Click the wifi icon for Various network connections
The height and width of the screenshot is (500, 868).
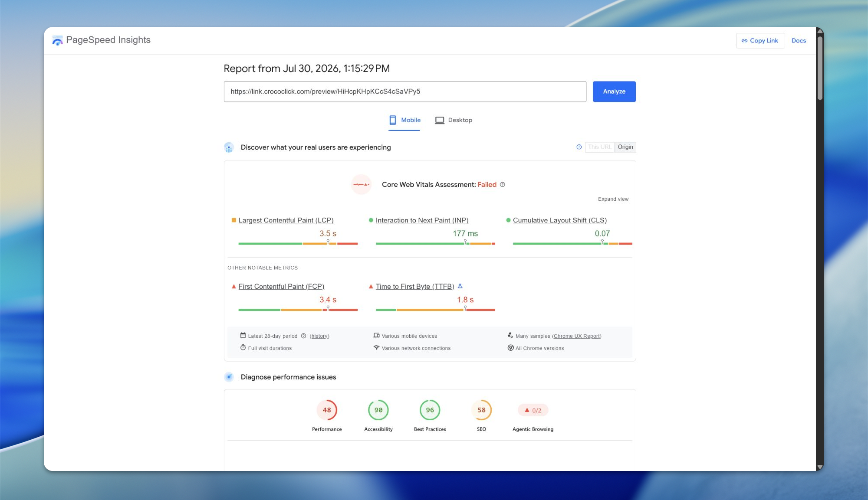pos(377,348)
